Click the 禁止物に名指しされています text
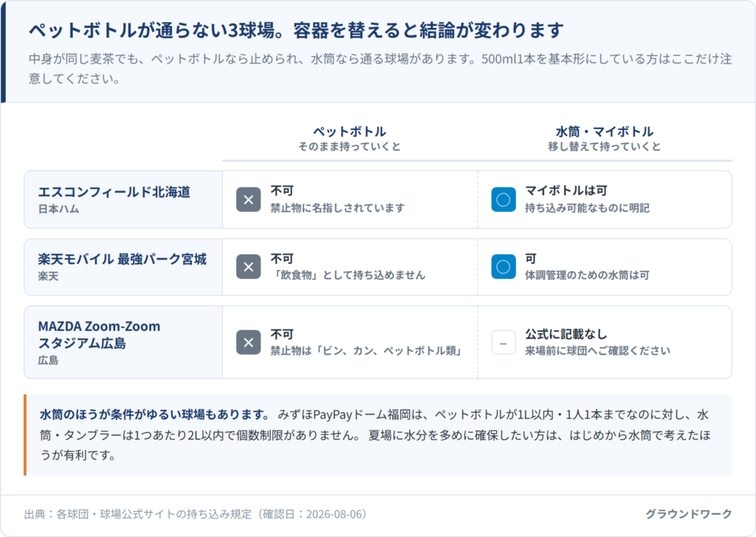Screen dimensions: 756x537 point(337,208)
